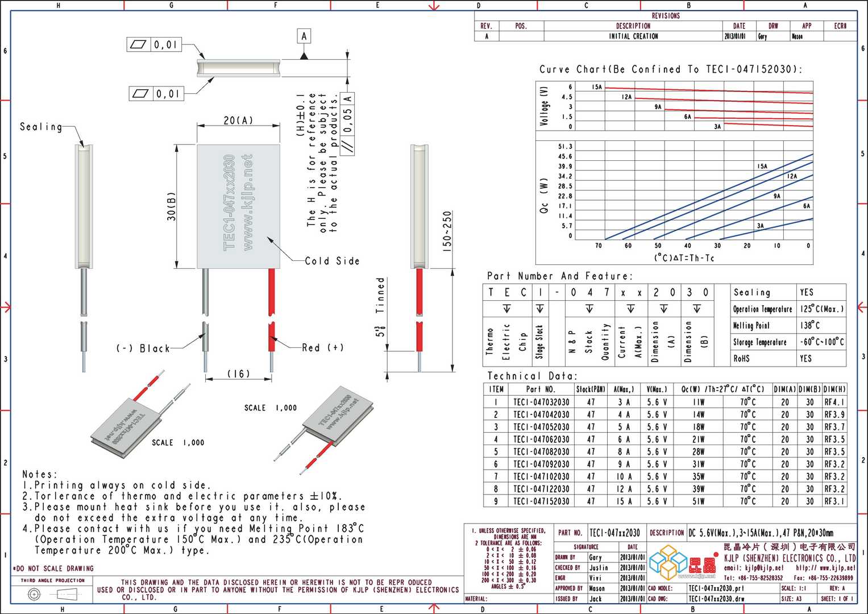Click part number TEC1-047052030
Image resolution: width=868 pixels, height=614 pixels.
click(x=541, y=427)
